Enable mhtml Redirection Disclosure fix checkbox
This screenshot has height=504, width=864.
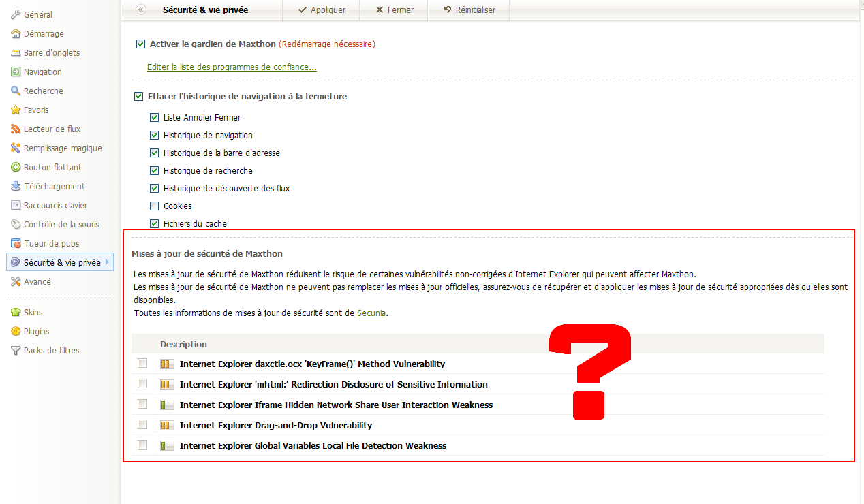pos(142,384)
